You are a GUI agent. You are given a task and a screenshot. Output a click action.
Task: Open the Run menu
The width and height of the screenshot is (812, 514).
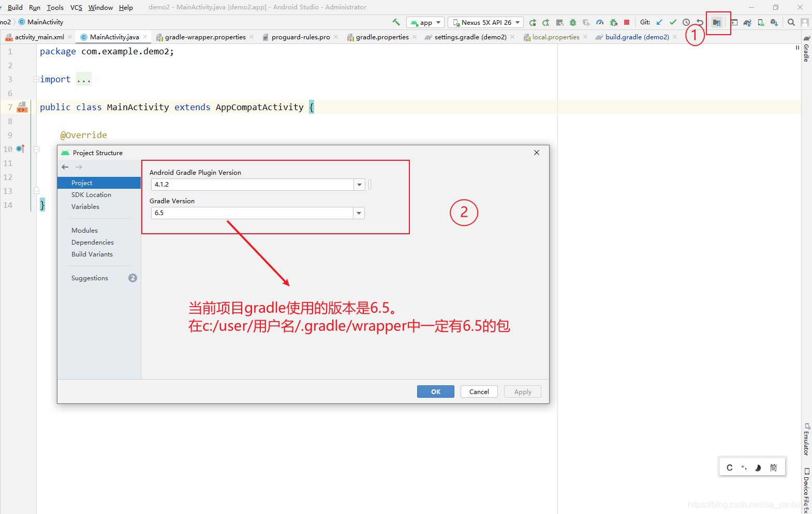point(35,7)
